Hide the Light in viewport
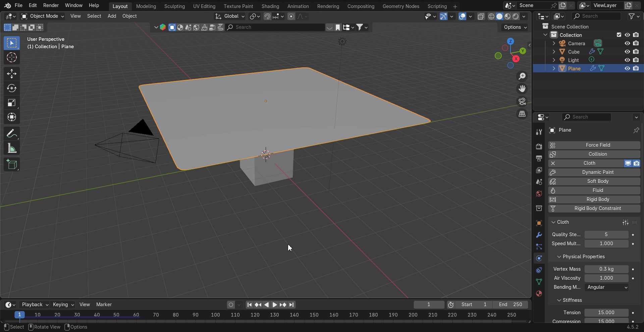Viewport: 644px width, 332px height. [x=627, y=60]
